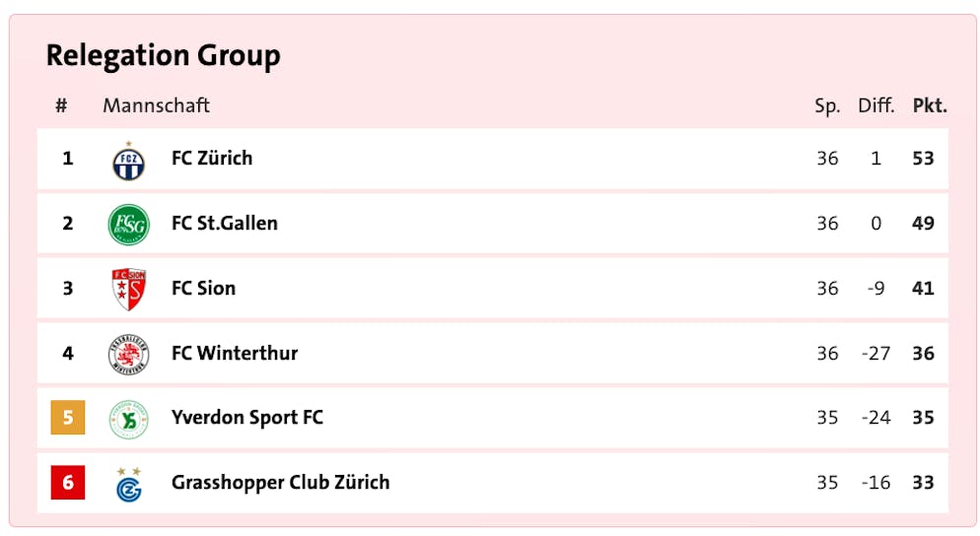Select the Yverdon Sport FC name

(246, 418)
